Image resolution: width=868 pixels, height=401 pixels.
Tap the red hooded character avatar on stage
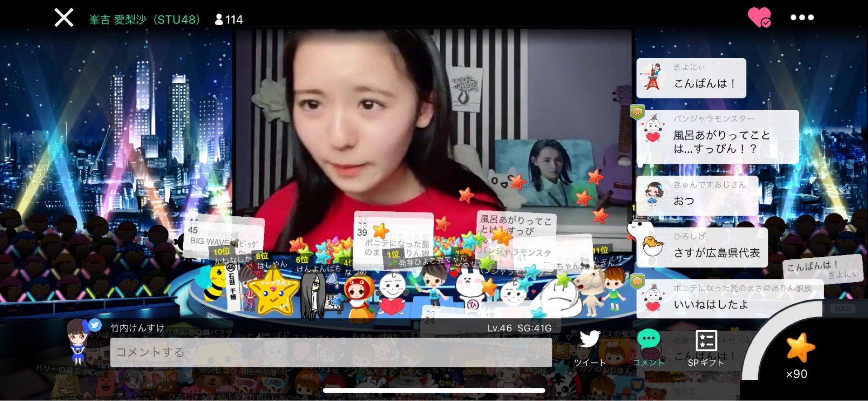point(359,298)
